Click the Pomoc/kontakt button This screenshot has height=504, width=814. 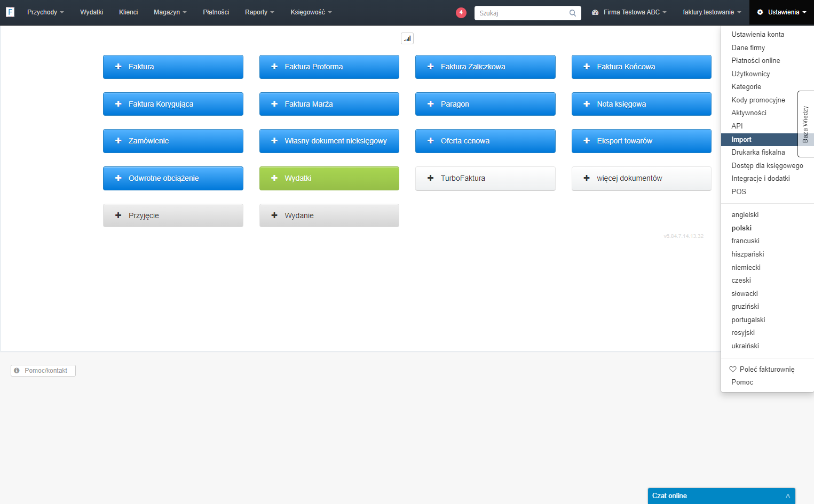pyautogui.click(x=43, y=371)
